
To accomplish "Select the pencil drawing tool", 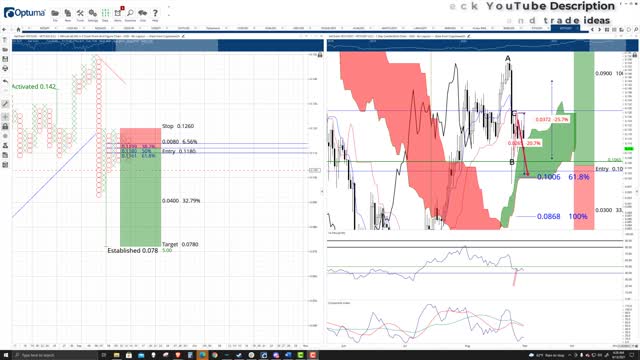I will (5, 104).
